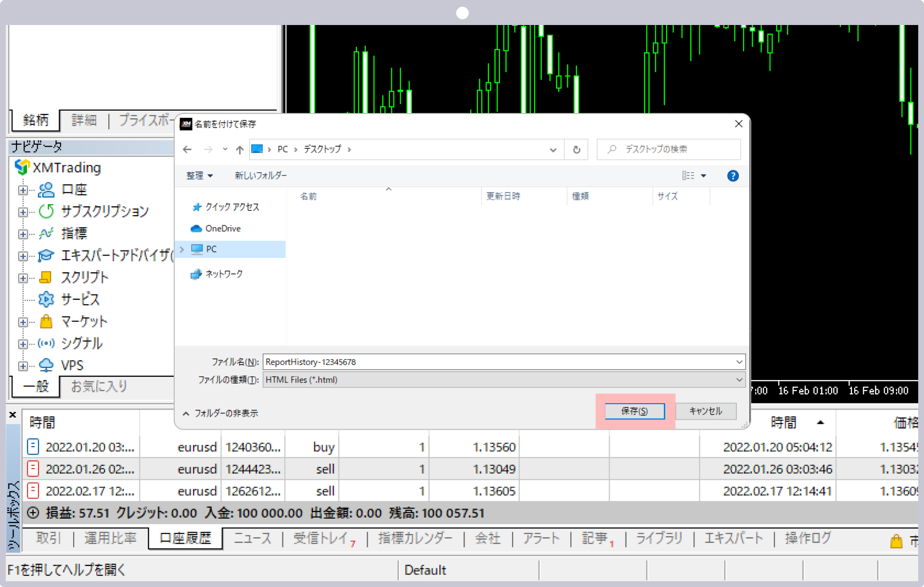Viewport: 924px width, 587px height.
Task: Sort by 名前 column header
Action: click(308, 196)
